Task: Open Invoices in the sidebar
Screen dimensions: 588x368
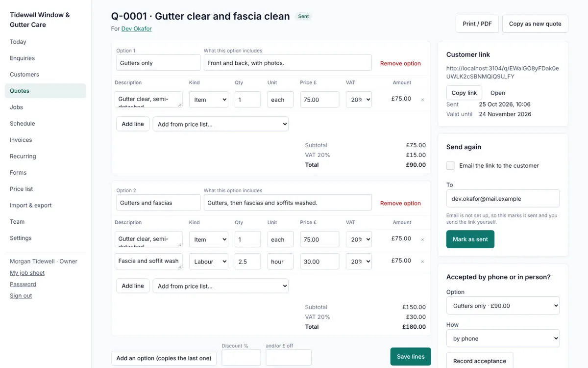Action: pos(45,140)
